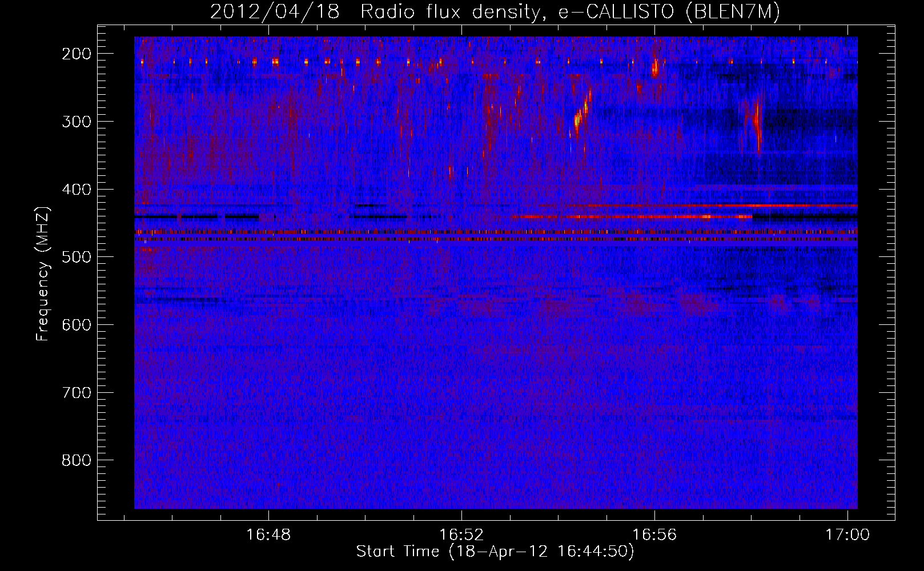Click the 16:56 time tick label
Screen dimensions: 924x571
click(654, 535)
